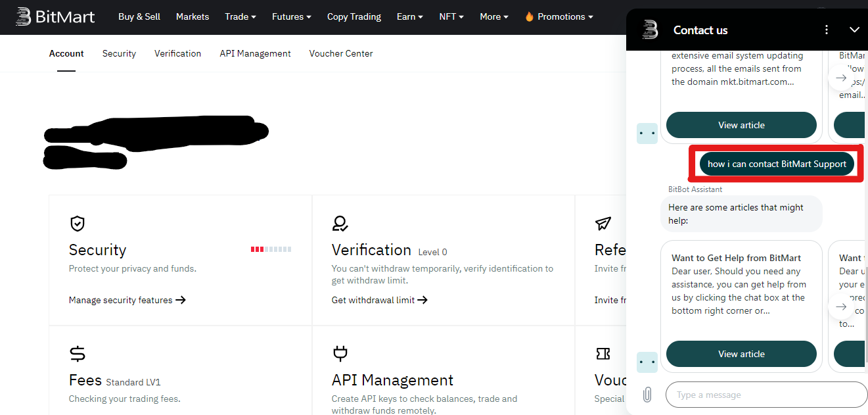Open Buy & Sell page
Screen dimensions: 868x415
pos(139,16)
